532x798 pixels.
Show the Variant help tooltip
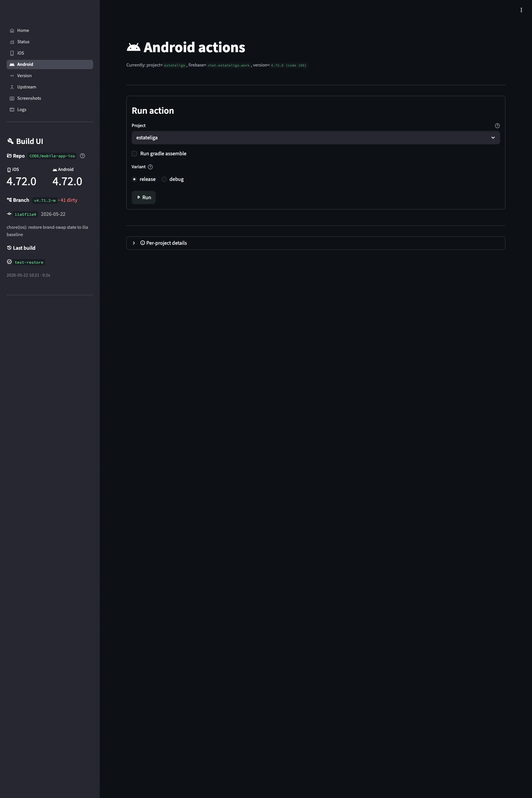(x=150, y=167)
